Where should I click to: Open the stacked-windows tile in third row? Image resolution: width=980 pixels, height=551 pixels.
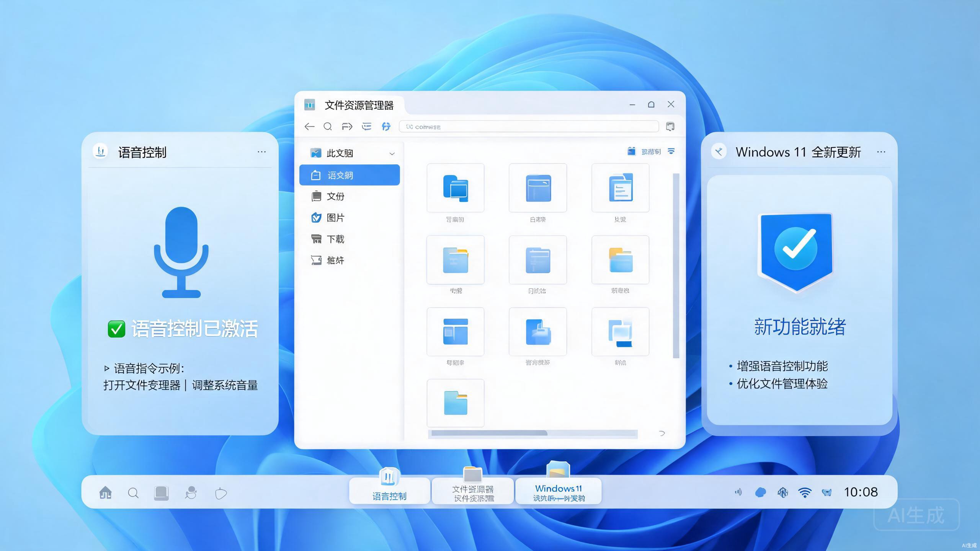(x=620, y=332)
